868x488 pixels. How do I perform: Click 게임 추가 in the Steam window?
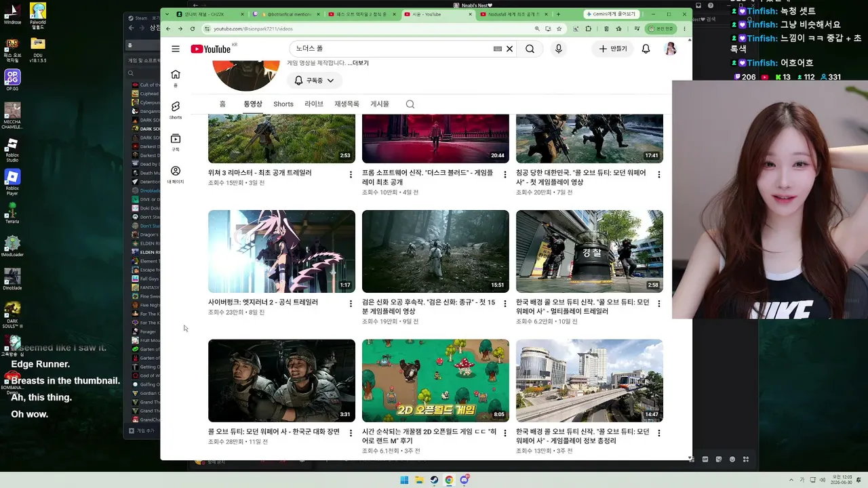[x=142, y=430]
